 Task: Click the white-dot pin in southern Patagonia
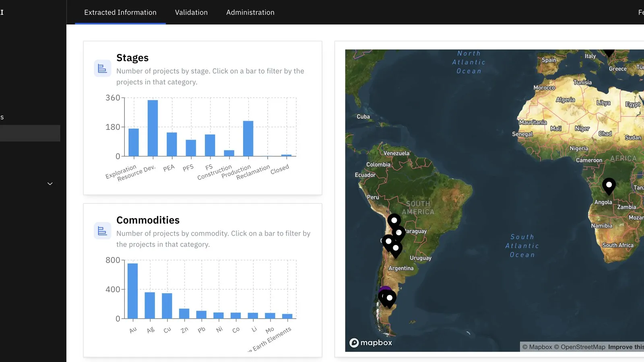tap(389, 299)
